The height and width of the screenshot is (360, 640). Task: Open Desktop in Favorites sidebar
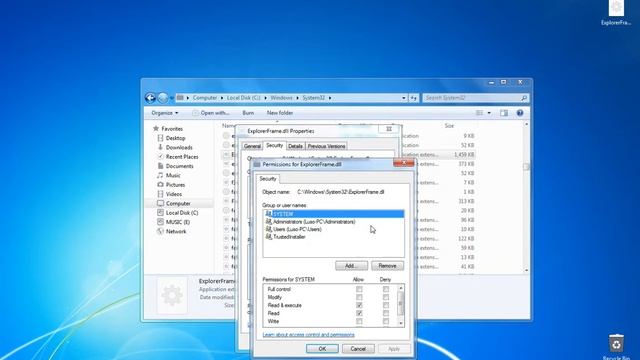click(175, 138)
